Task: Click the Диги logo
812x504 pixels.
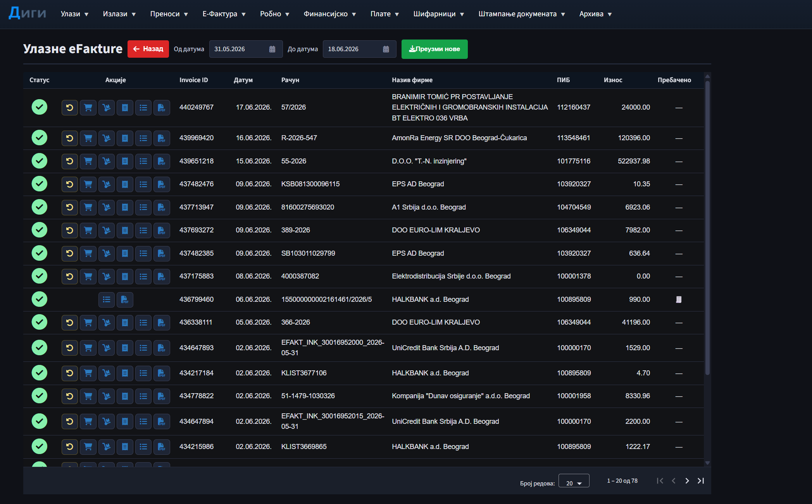Action: click(28, 13)
